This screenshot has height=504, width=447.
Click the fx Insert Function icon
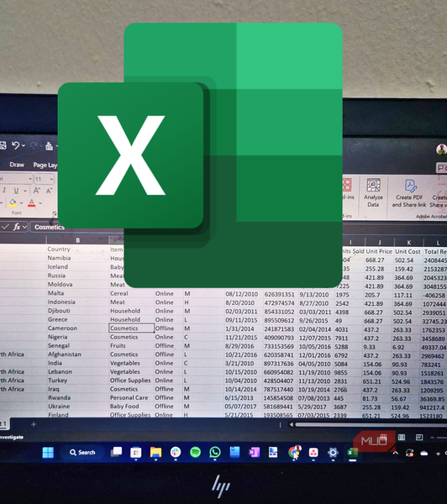17,227
